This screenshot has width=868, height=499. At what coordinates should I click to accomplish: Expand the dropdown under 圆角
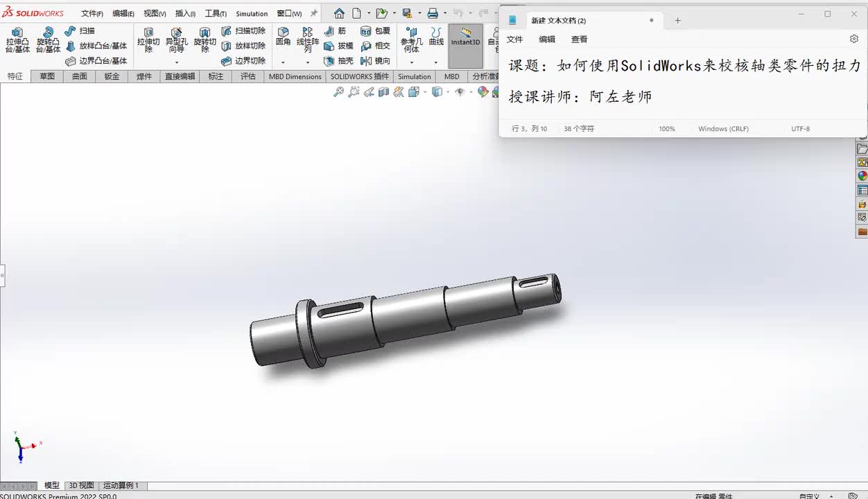tap(283, 62)
